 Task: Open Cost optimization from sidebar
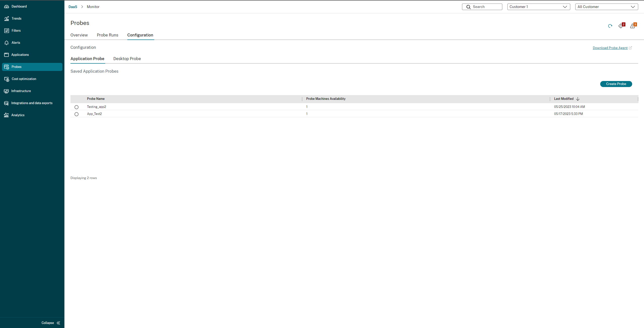coord(24,79)
